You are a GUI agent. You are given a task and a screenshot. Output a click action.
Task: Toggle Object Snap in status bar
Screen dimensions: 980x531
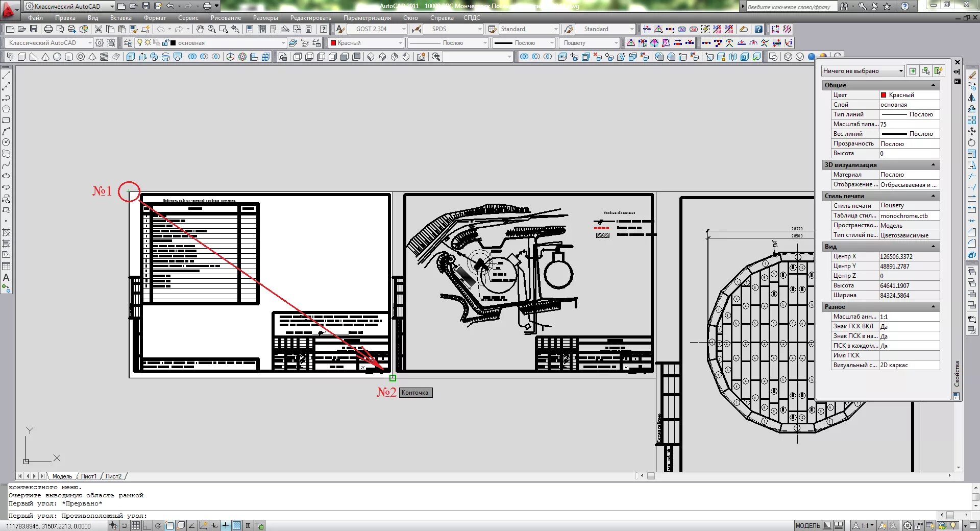tap(169, 525)
